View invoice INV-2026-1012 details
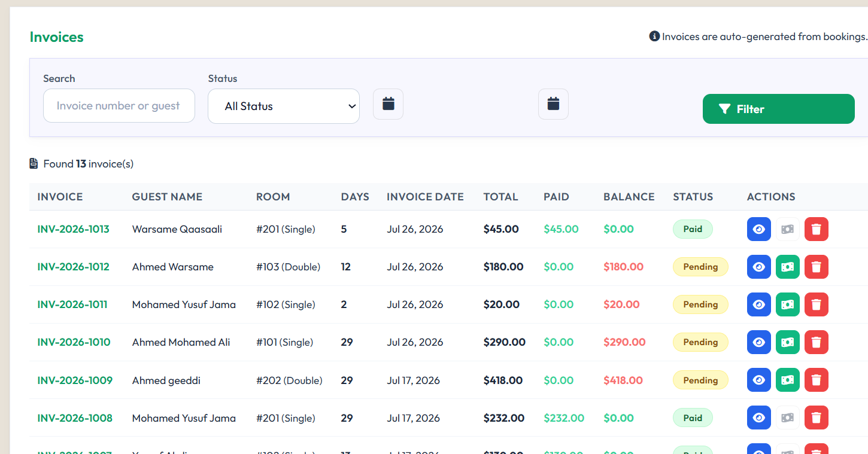The image size is (868, 454). pos(759,267)
